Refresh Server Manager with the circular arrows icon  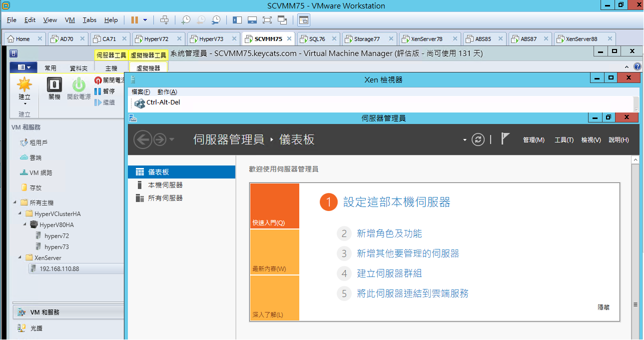[x=478, y=139]
